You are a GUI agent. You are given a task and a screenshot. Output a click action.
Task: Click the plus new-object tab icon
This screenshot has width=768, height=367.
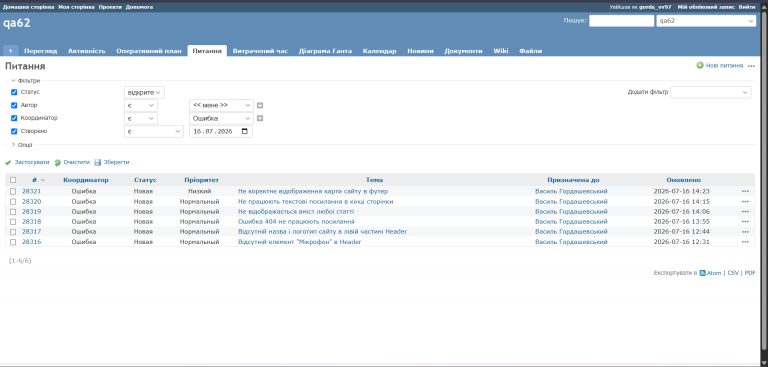(x=10, y=51)
